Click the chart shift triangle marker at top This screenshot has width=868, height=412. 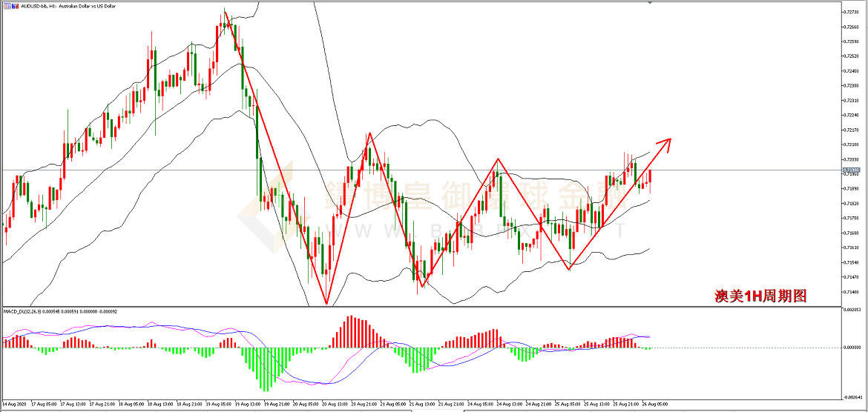(x=651, y=3)
